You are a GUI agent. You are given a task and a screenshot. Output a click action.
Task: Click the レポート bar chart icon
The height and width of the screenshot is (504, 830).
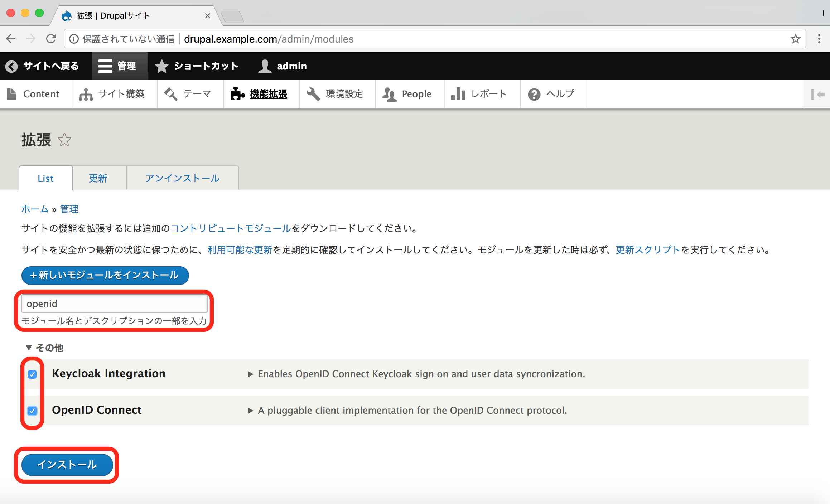[458, 94]
